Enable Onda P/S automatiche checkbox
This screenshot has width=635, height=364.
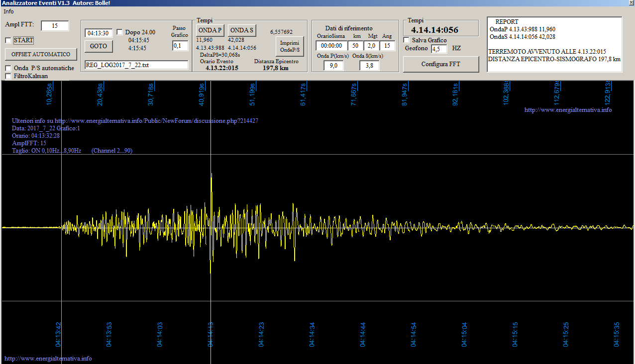[8, 68]
